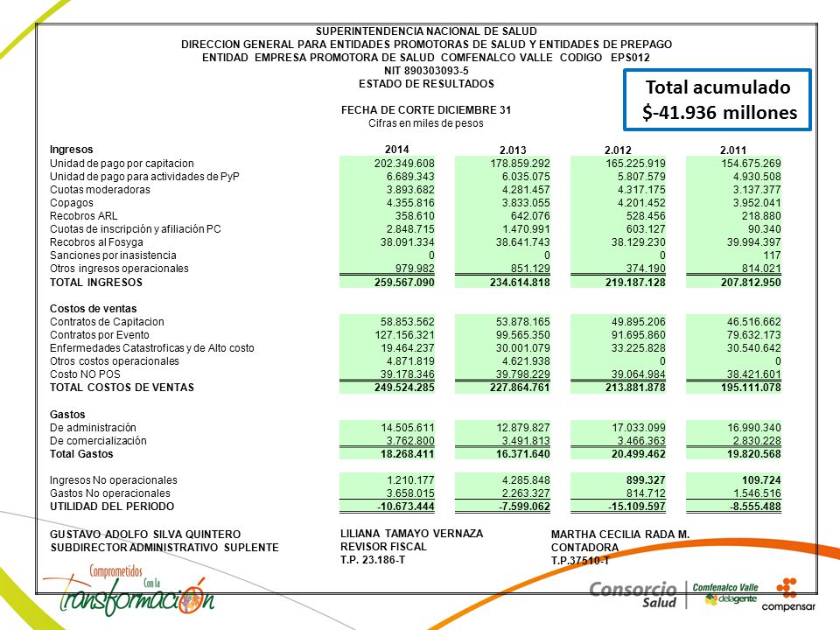This screenshot has height=630, width=840.
Task: Select 'UTILIDAD DEL PERIODO' row label
Action: (x=111, y=507)
